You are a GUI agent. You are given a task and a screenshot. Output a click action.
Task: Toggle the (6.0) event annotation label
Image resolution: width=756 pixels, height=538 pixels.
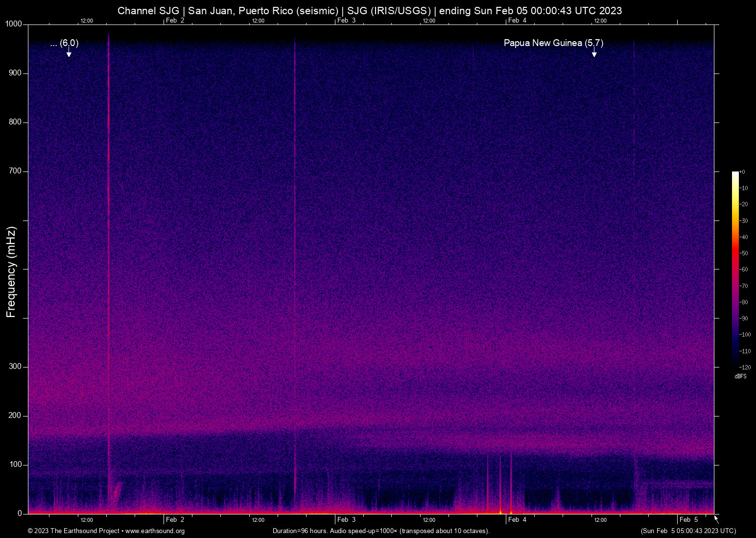[x=64, y=43]
